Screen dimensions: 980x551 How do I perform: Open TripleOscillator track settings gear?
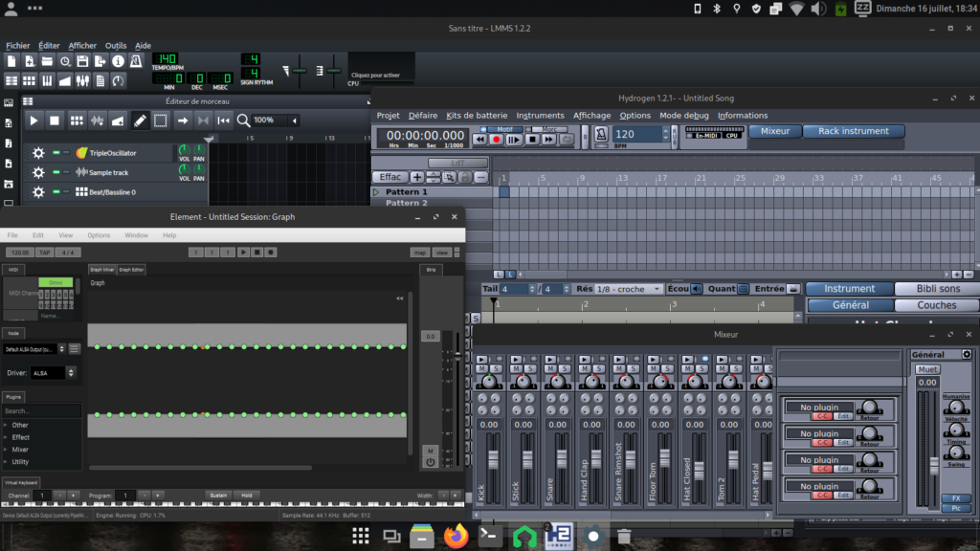coord(38,153)
